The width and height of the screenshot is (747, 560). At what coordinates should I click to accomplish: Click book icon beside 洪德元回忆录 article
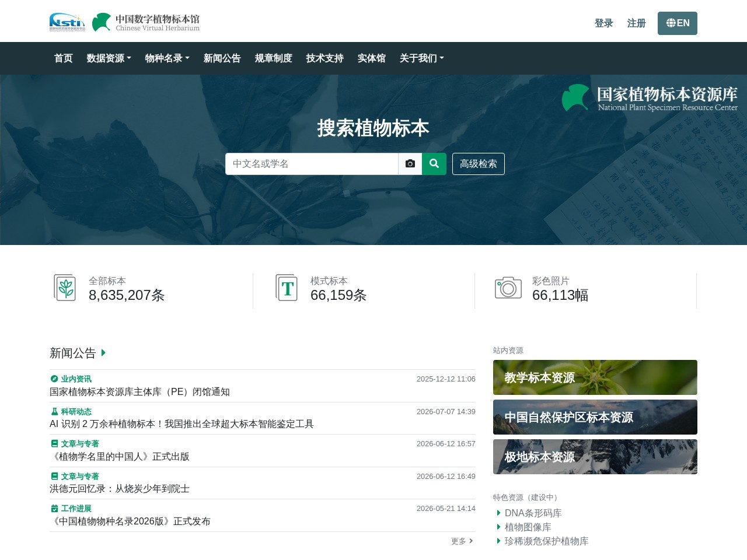pyautogui.click(x=54, y=477)
